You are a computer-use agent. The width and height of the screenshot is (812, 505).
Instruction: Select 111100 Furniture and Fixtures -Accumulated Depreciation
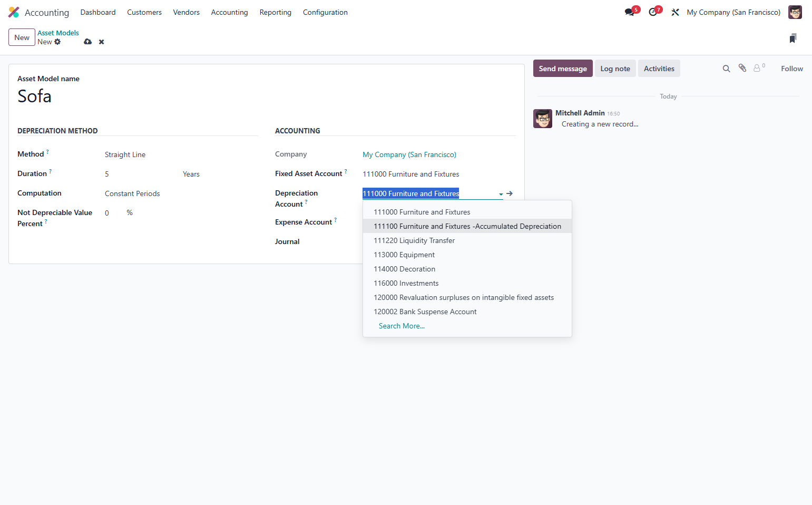point(467,226)
